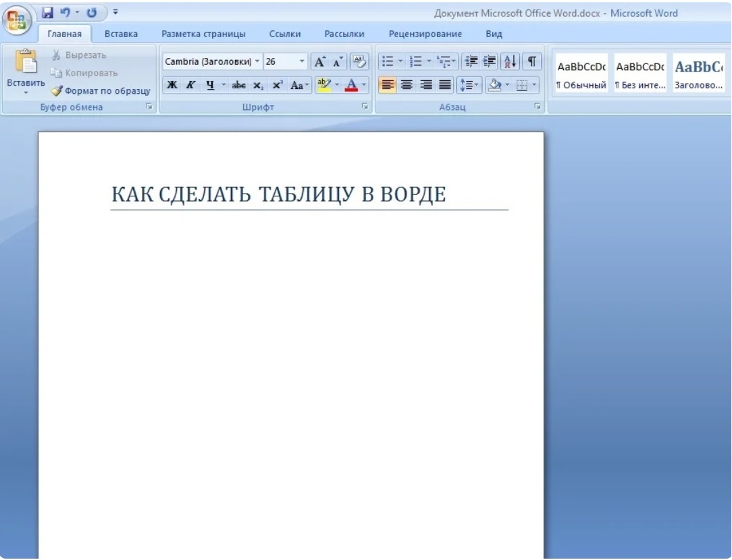
Task: Toggle strikethrough abc formatting
Action: coord(238,85)
